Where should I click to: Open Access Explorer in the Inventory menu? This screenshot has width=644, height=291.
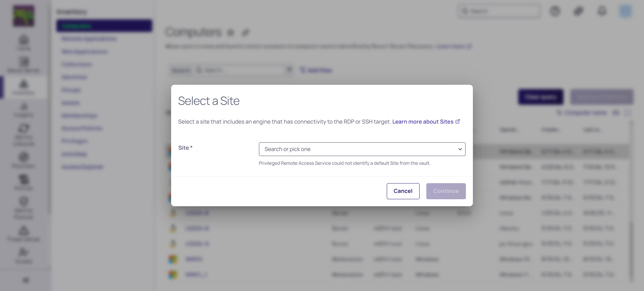(x=83, y=167)
